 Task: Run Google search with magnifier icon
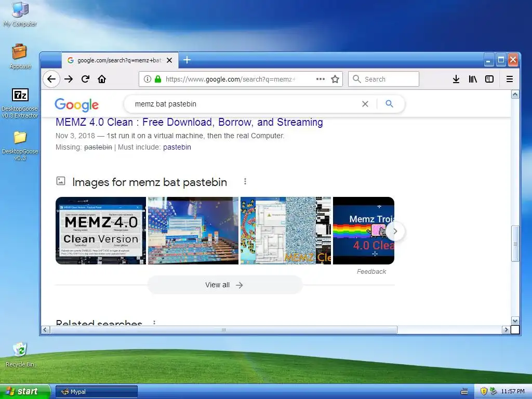point(390,104)
